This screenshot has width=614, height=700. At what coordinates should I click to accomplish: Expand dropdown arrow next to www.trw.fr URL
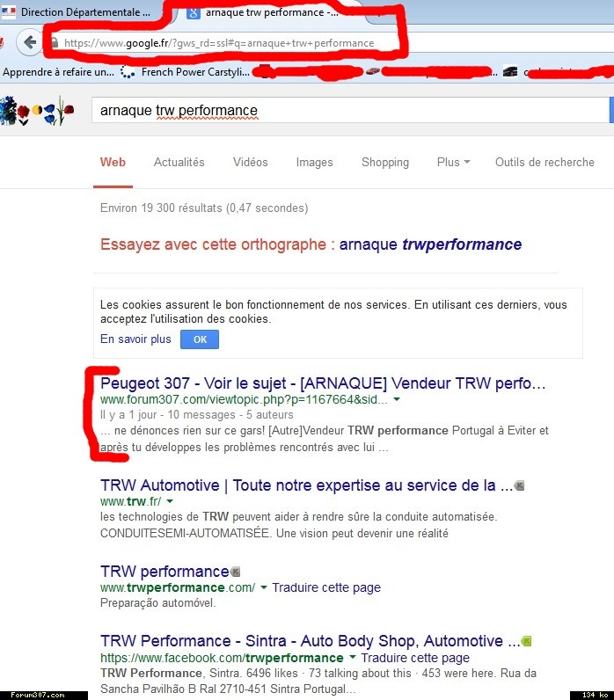click(170, 501)
